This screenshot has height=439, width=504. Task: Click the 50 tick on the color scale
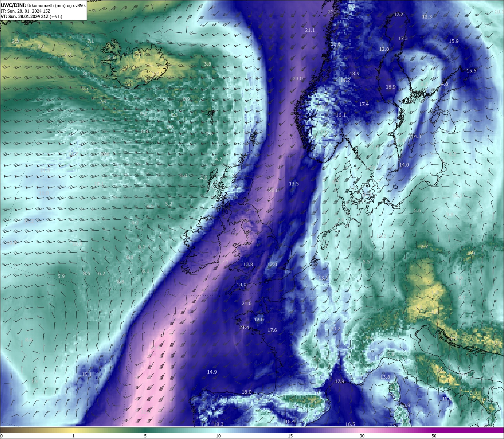(434, 435)
